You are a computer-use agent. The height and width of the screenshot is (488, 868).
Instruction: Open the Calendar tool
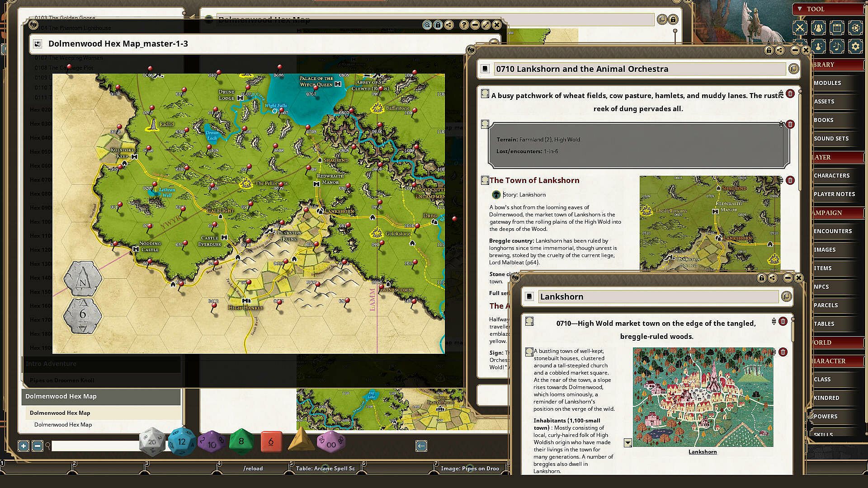pyautogui.click(x=837, y=28)
